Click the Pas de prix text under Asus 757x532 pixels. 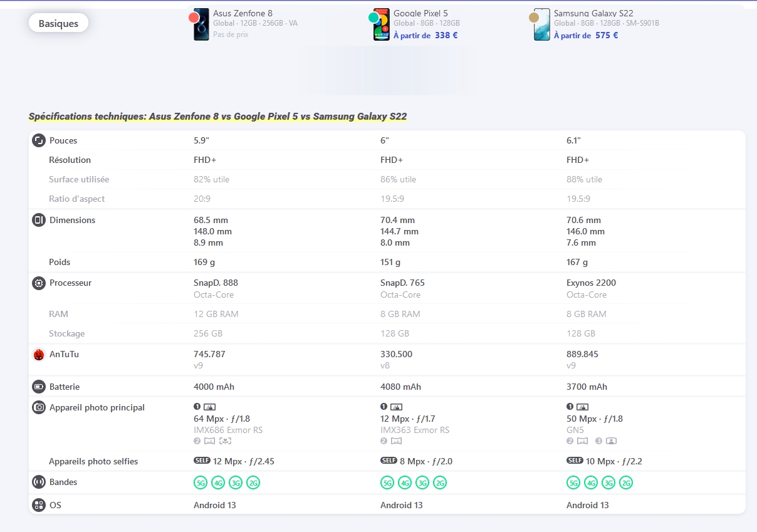(231, 34)
